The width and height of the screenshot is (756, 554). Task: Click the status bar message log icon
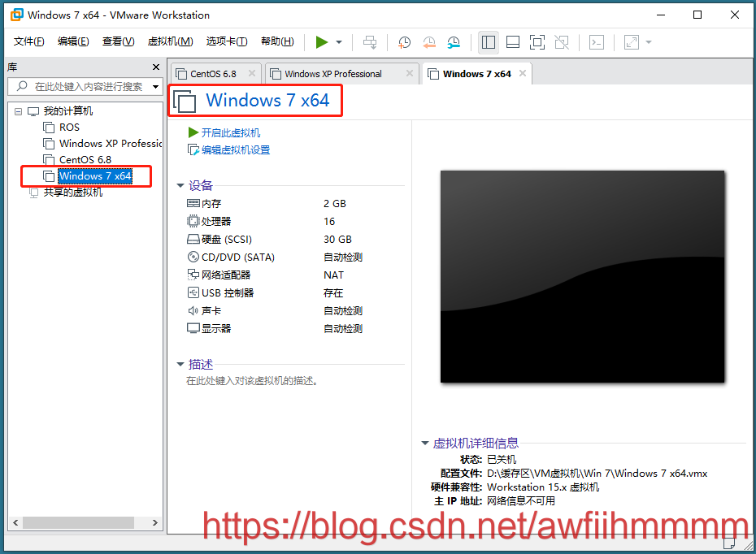pos(729,543)
